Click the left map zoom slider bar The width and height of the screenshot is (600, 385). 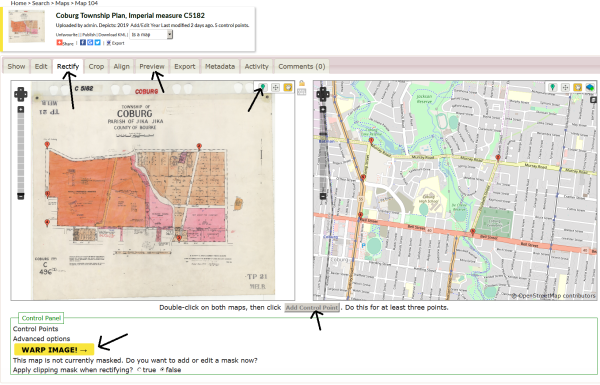[21, 153]
